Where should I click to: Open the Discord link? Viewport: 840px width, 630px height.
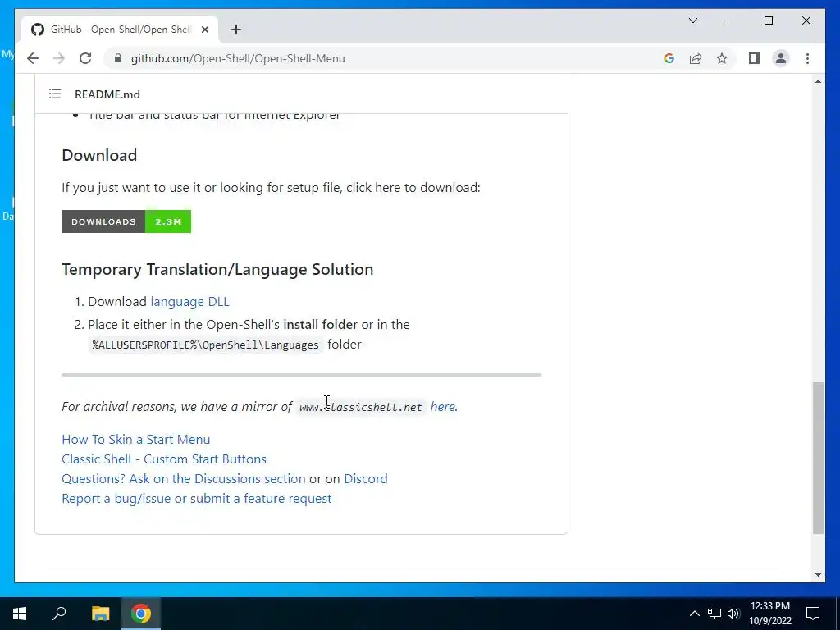click(365, 478)
